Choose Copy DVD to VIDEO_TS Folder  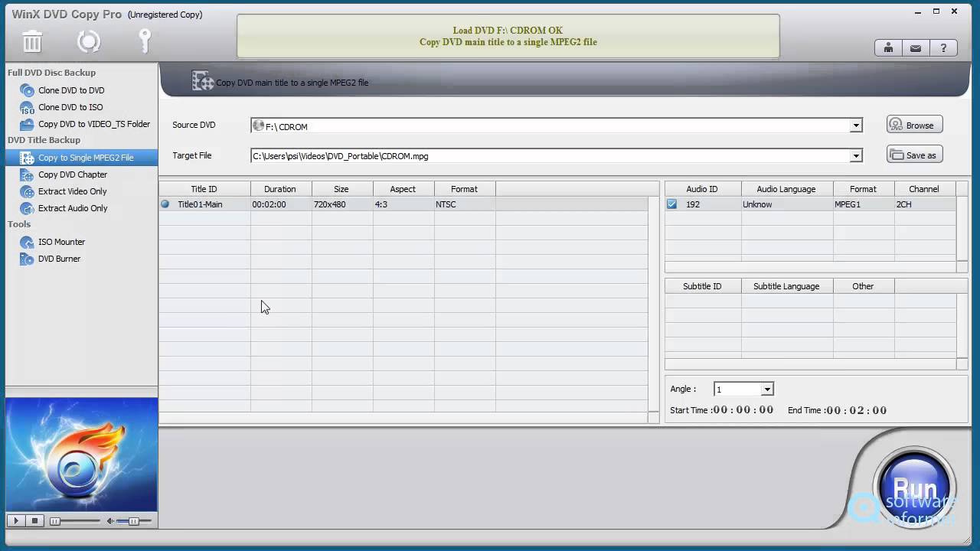pos(94,124)
